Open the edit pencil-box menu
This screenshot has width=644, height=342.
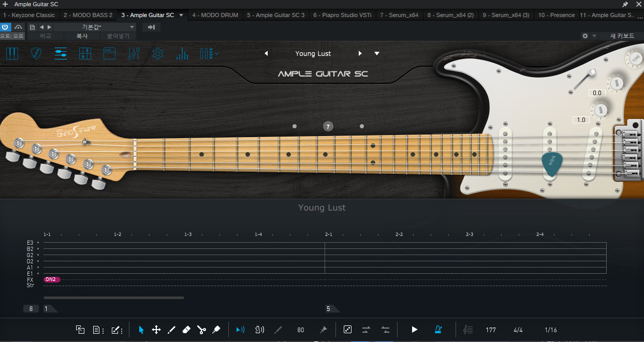(x=117, y=330)
